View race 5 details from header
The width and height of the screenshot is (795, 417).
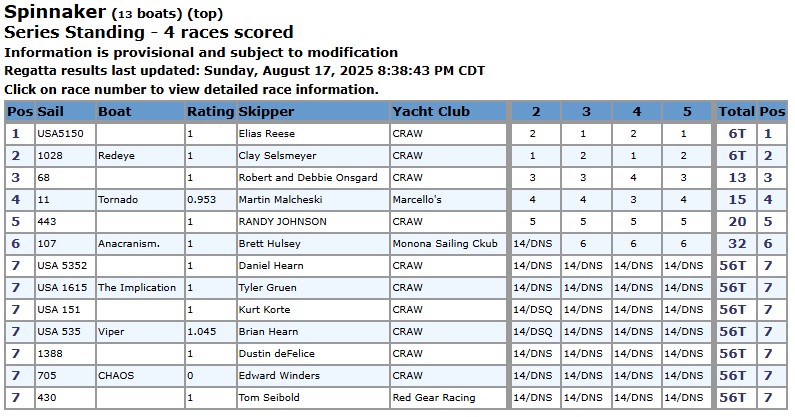(685, 112)
